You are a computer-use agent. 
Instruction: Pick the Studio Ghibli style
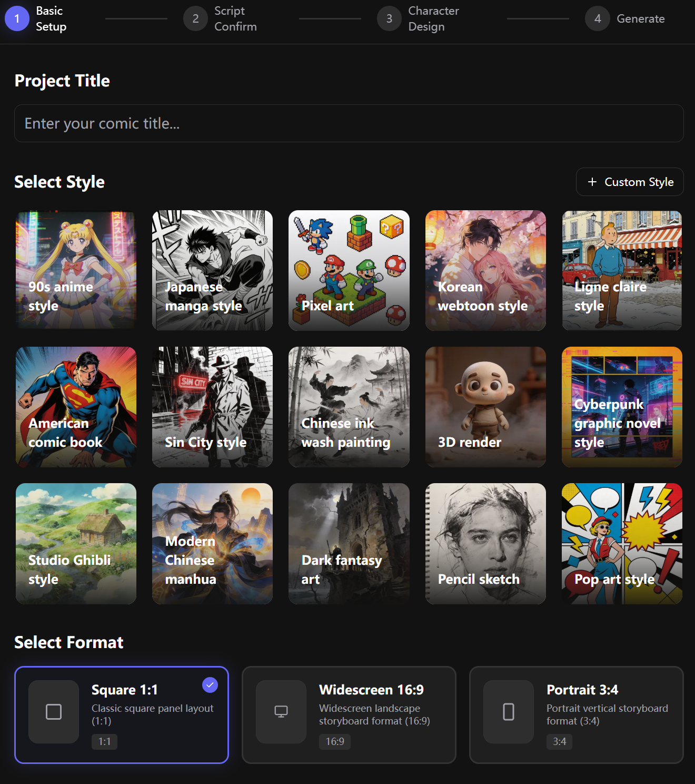pos(76,544)
